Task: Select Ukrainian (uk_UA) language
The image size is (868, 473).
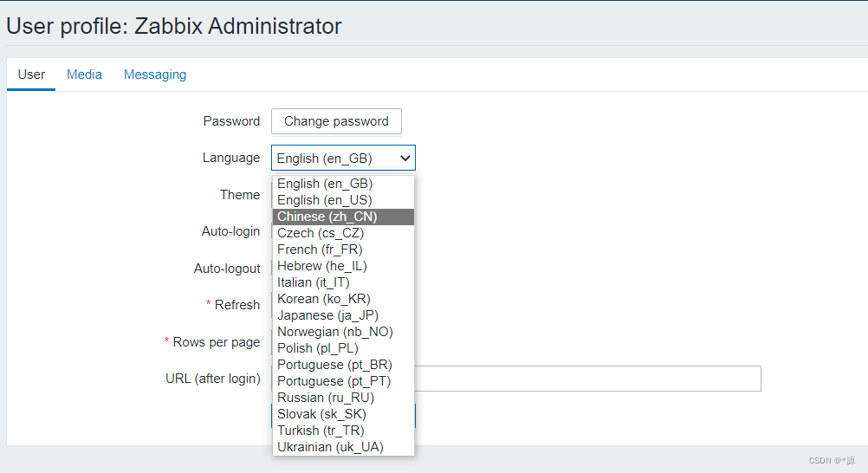Action: coord(343,447)
